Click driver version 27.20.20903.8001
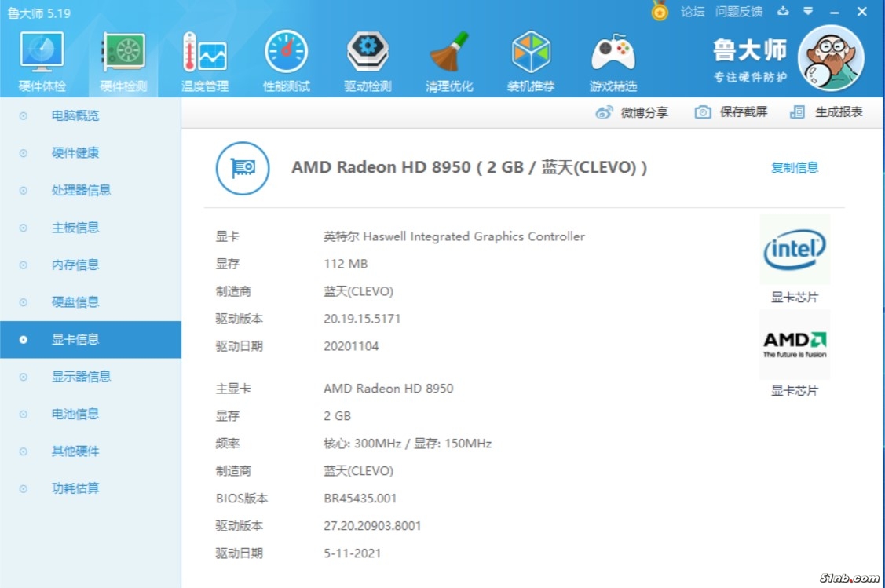Viewport: 885px width, 588px height. [372, 526]
